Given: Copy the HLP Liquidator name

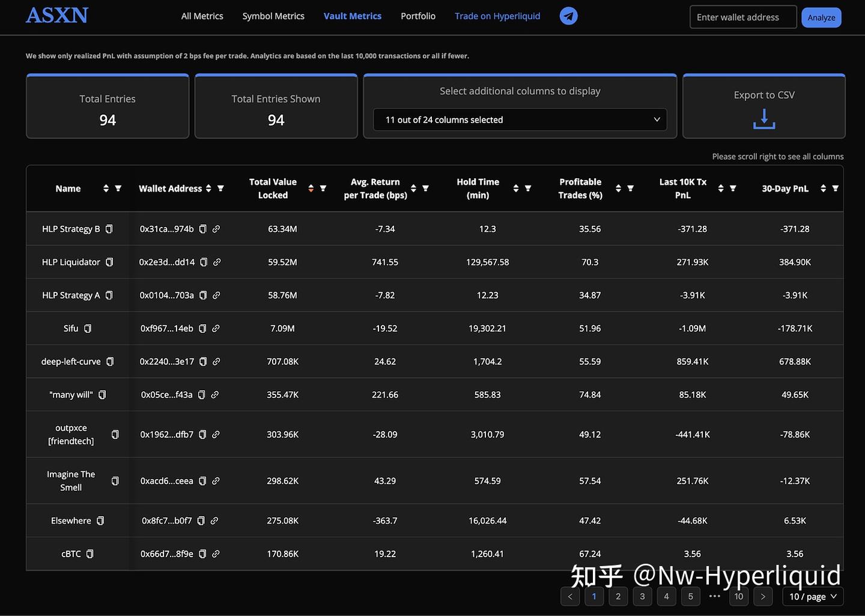Looking at the screenshot, I should click(109, 262).
